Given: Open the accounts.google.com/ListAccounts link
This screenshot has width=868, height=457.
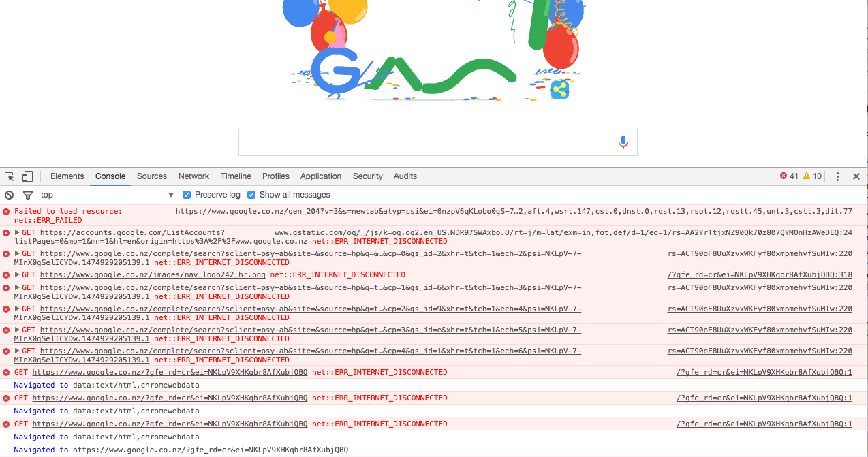Looking at the screenshot, I should [132, 233].
